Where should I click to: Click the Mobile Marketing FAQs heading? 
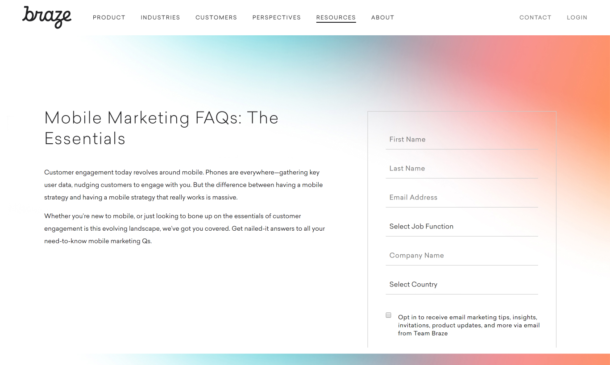161,128
